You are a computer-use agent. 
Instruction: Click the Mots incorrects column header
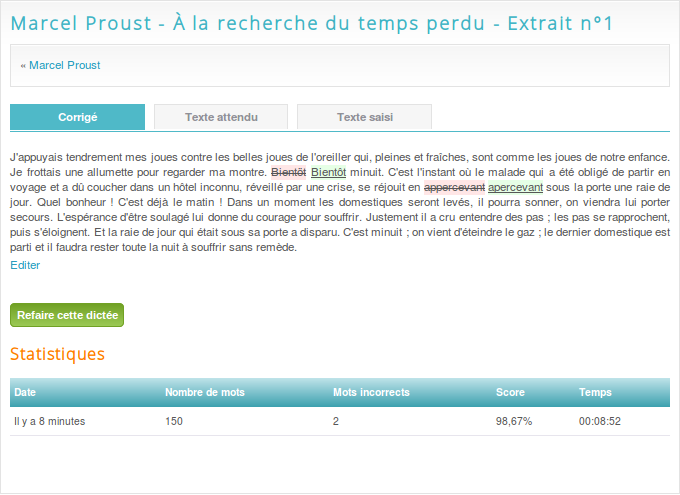click(371, 392)
